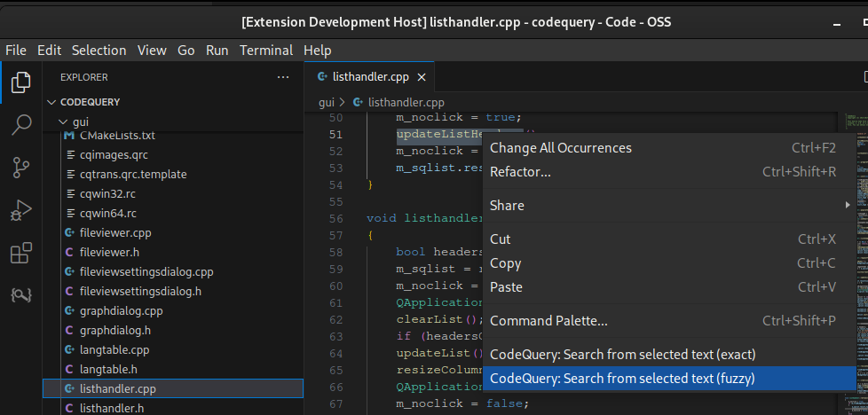The height and width of the screenshot is (415, 868).
Task: Place cursor on m_noclick = true; line
Action: coord(459,117)
